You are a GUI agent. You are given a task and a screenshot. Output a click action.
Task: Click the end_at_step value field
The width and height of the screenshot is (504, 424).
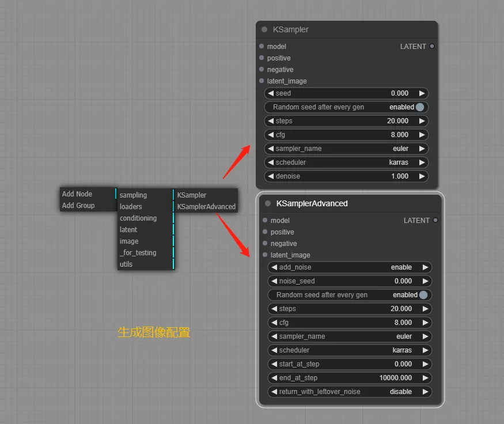[x=350, y=378]
